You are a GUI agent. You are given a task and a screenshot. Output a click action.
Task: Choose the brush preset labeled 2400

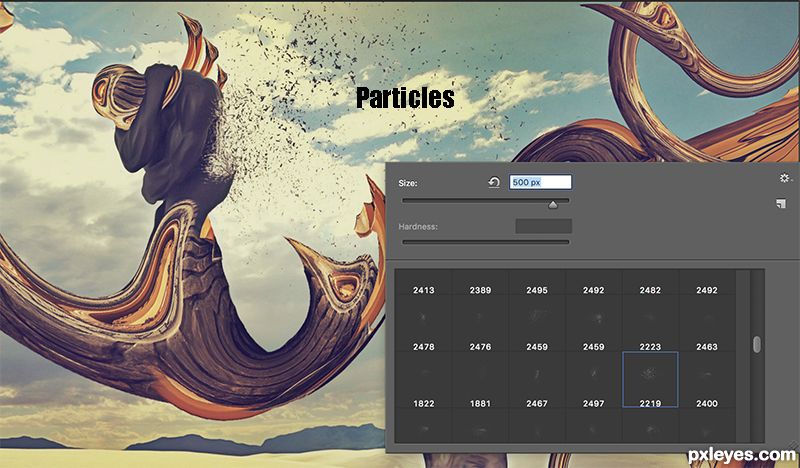coord(707,380)
